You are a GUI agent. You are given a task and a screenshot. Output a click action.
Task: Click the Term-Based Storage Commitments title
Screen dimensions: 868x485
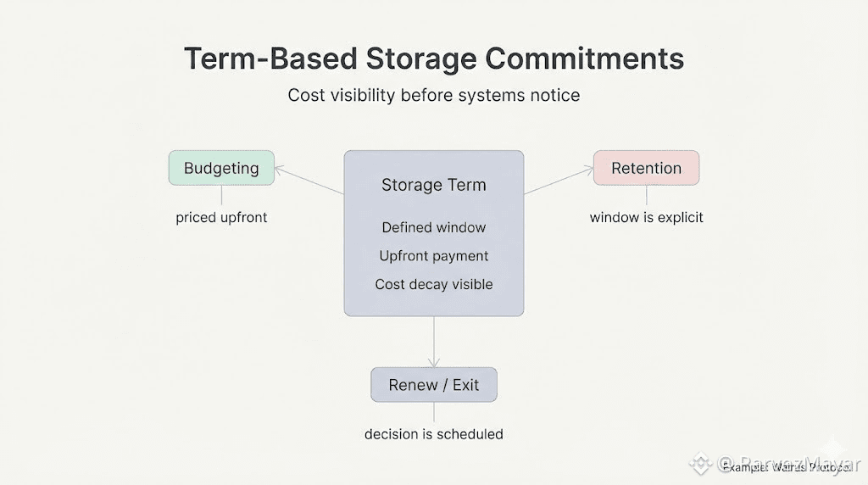click(434, 59)
